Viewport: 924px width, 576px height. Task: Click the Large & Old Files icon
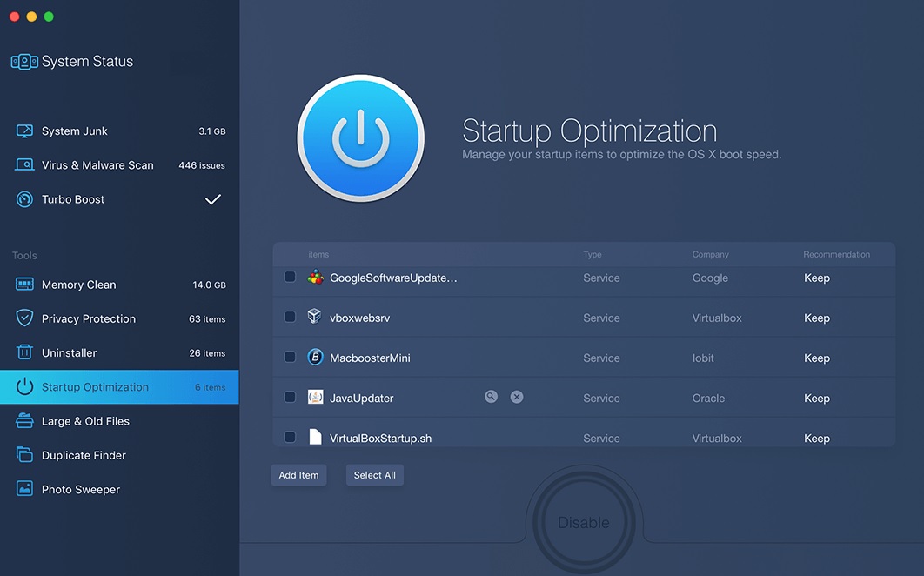pos(24,421)
